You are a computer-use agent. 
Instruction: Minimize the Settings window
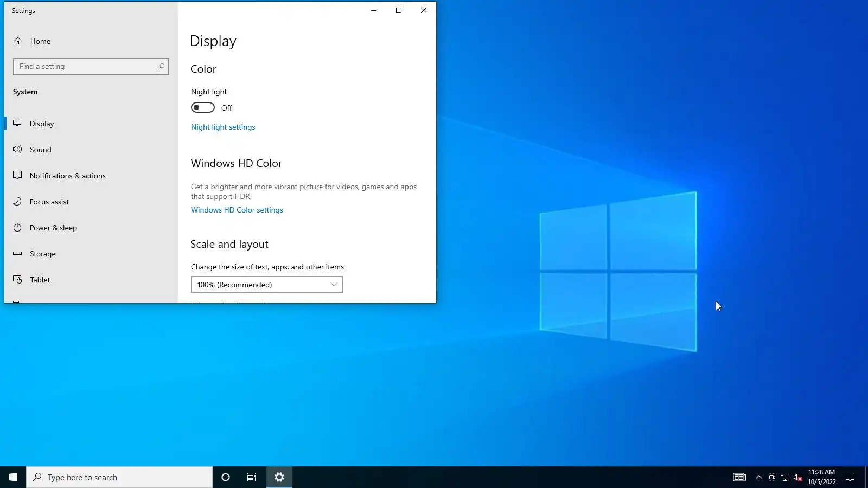(374, 10)
